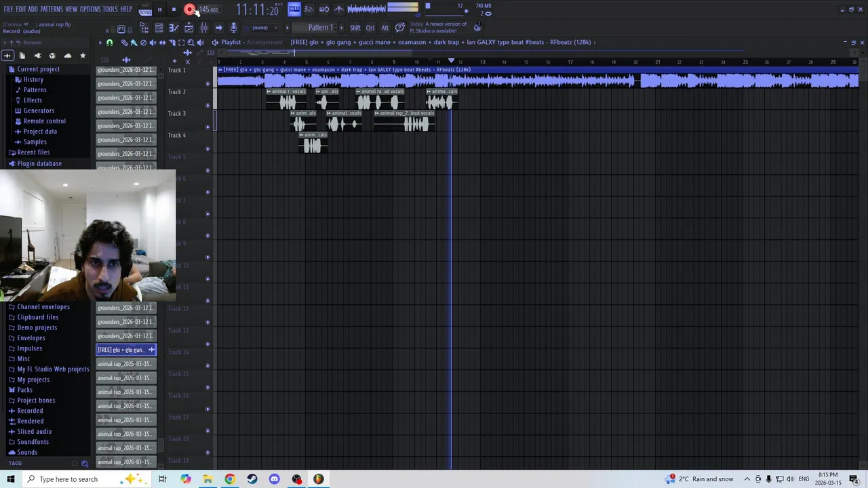The height and width of the screenshot is (488, 868).
Task: Open the (none) snap selector dropdown
Action: pos(264,28)
